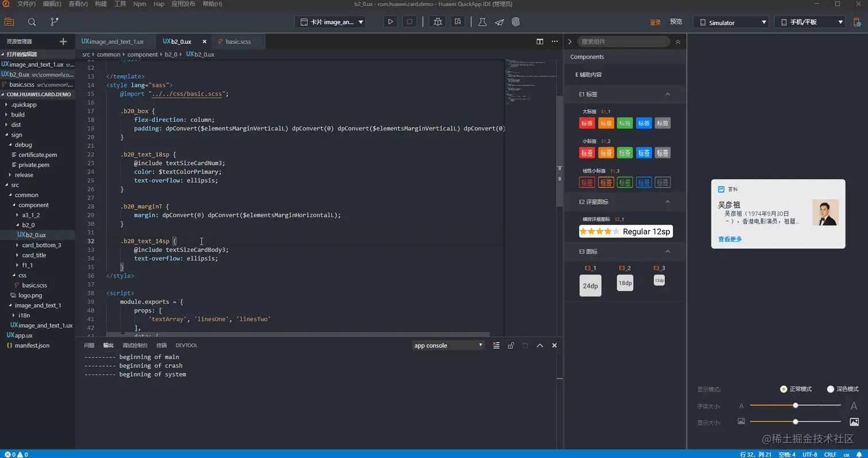This screenshot has height=458, width=868.
Task: Switch to the 问题 panel tab
Action: pyautogui.click(x=89, y=345)
